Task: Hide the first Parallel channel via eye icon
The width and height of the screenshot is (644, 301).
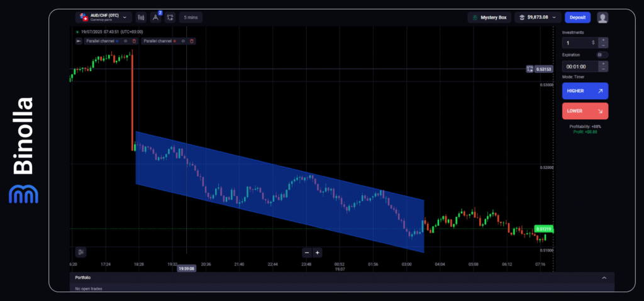Action: (x=126, y=41)
